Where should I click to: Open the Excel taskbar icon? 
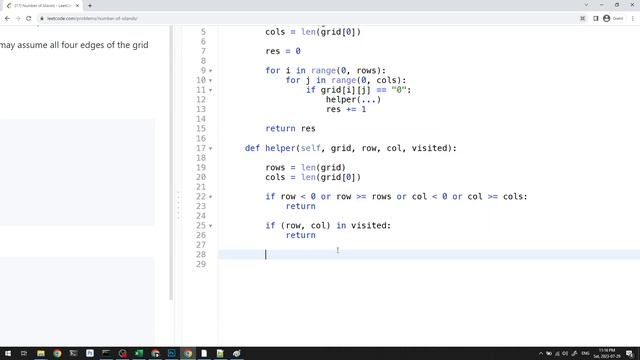click(x=139, y=353)
